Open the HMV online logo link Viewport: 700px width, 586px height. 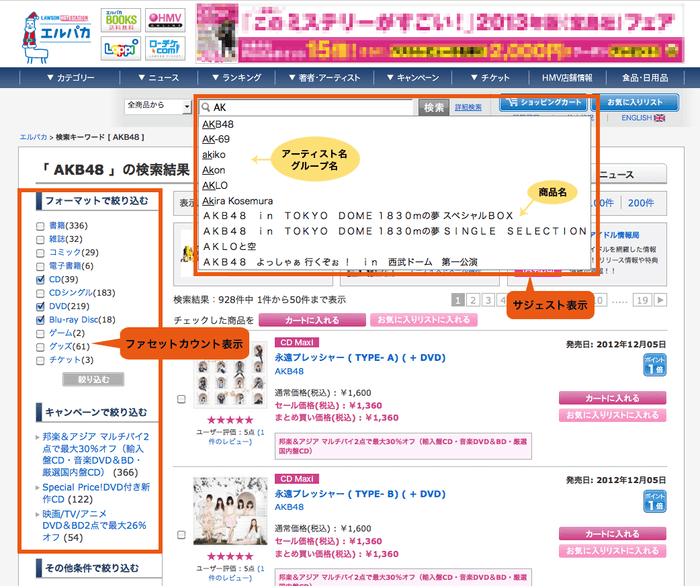[x=165, y=20]
